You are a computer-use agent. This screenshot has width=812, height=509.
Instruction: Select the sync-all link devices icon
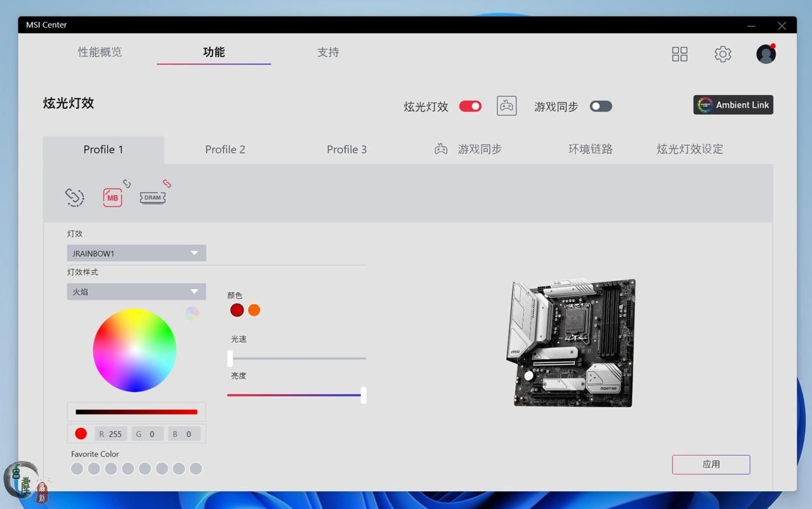pyautogui.click(x=75, y=197)
